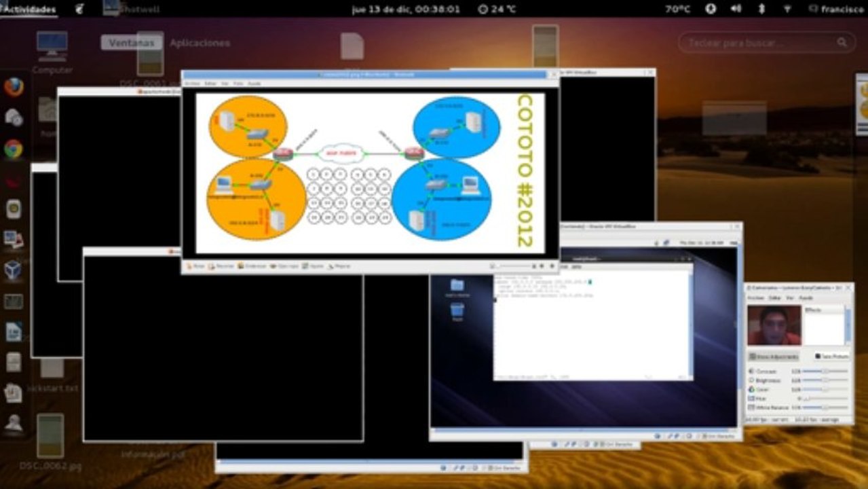Screen dimensions: 868x489
Task: Open the Ajustar adjust tool in Shotwell
Action: point(313,266)
